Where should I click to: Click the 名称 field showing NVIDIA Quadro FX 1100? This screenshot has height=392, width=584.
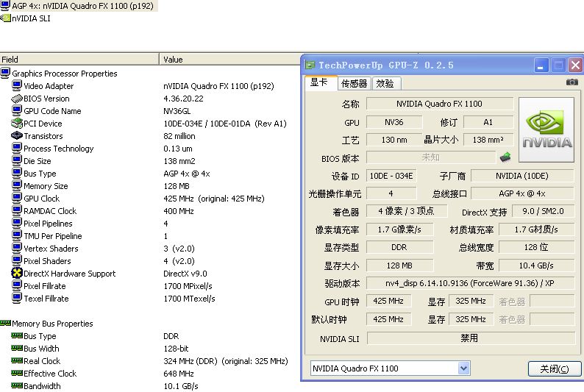coord(439,104)
